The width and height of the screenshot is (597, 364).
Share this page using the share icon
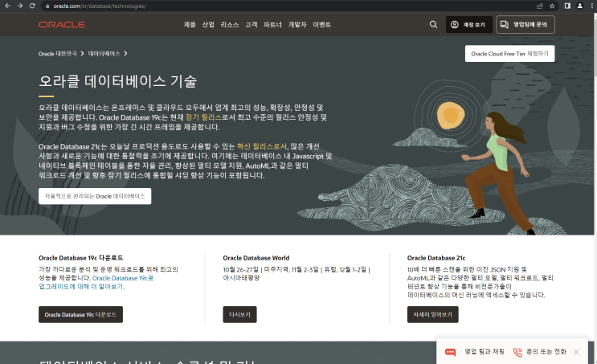pyautogui.click(x=539, y=6)
